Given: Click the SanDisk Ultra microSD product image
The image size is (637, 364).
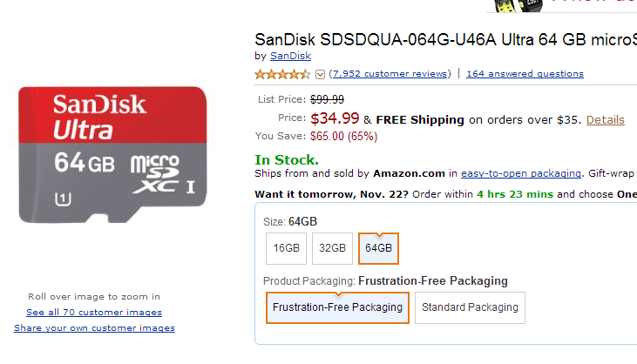Looking at the screenshot, I should [x=114, y=154].
